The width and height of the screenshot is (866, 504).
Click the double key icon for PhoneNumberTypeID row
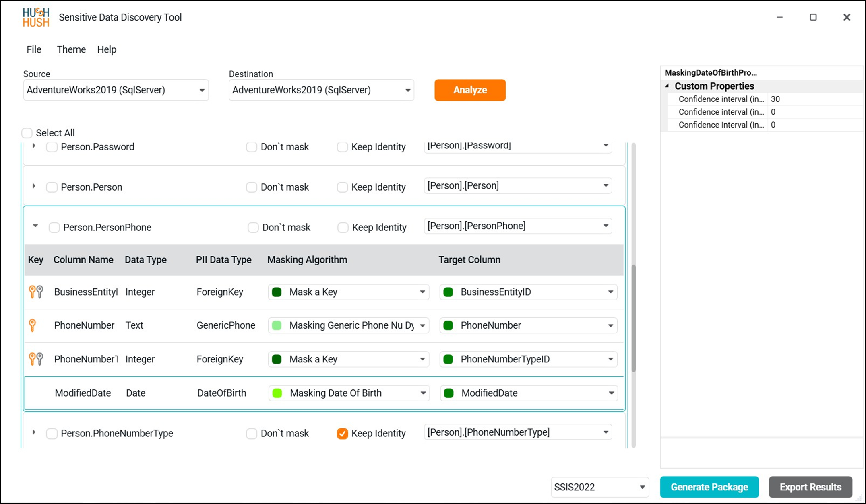pyautogui.click(x=36, y=359)
